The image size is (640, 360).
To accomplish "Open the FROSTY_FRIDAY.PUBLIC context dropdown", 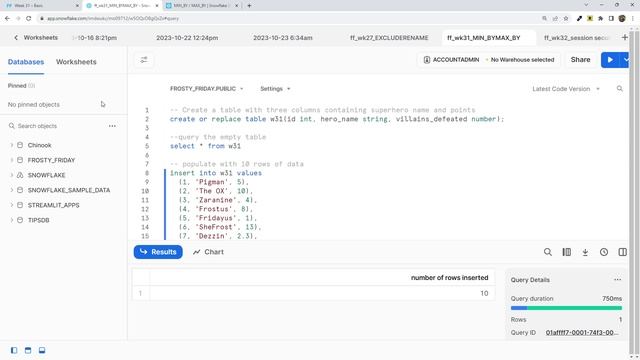I will [207, 89].
